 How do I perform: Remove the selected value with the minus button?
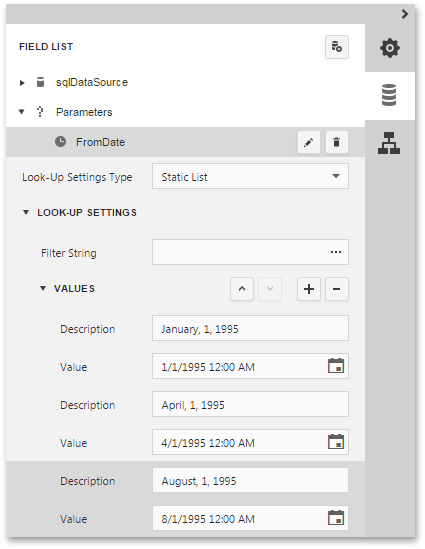(x=336, y=289)
